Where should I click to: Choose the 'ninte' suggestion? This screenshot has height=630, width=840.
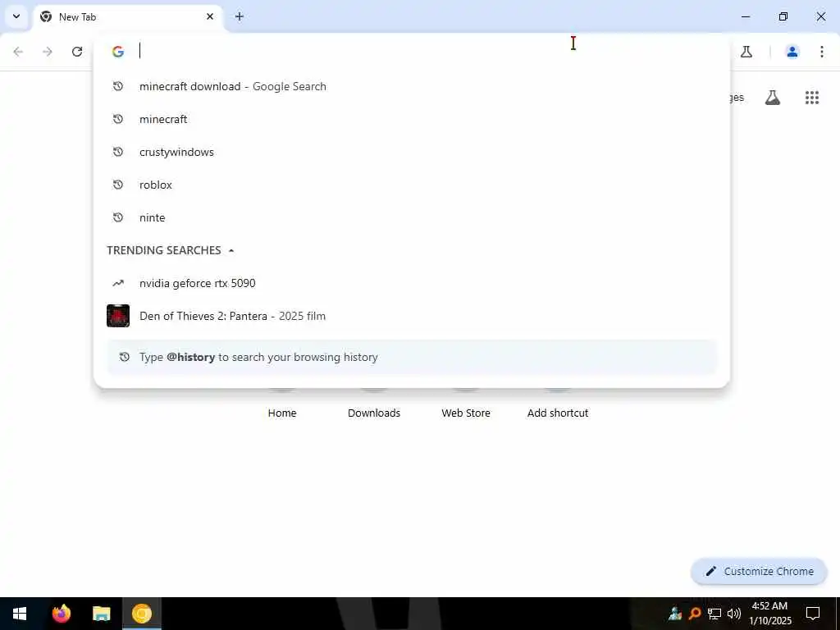point(412,217)
